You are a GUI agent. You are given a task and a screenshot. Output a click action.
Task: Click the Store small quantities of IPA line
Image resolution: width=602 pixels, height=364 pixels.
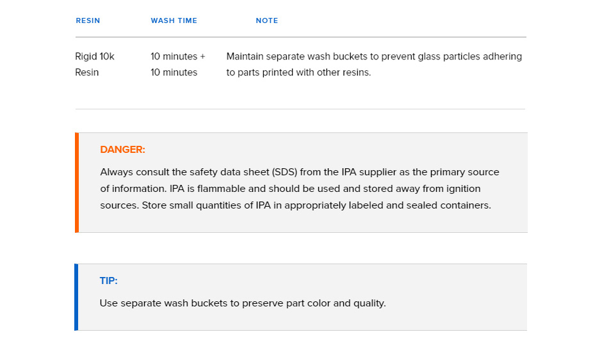(x=316, y=205)
